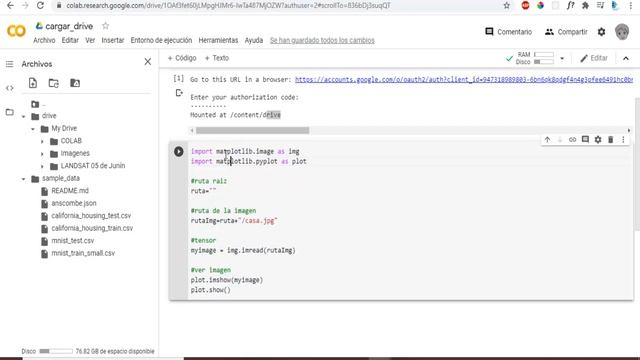Screen dimensions: 640x360
Task: Copy link to cell
Action: (572, 140)
